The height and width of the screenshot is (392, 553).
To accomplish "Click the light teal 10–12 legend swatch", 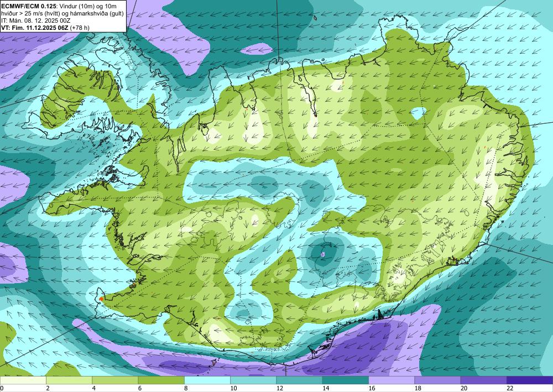I will coord(253,380).
